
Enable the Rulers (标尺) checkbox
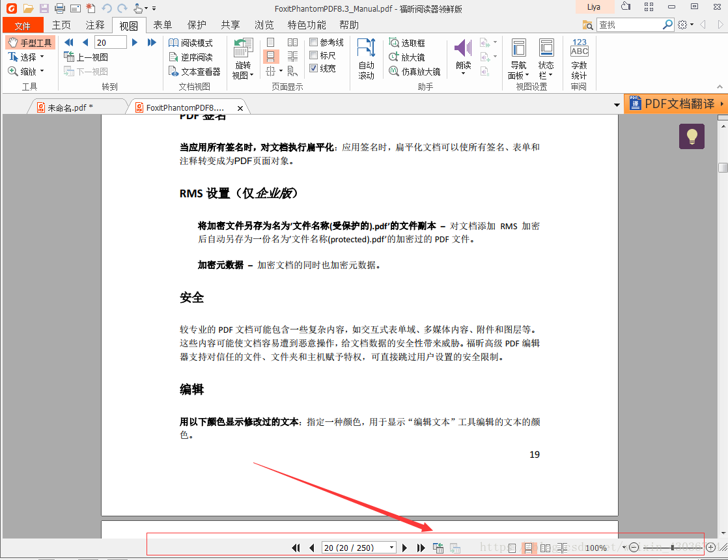pos(314,55)
